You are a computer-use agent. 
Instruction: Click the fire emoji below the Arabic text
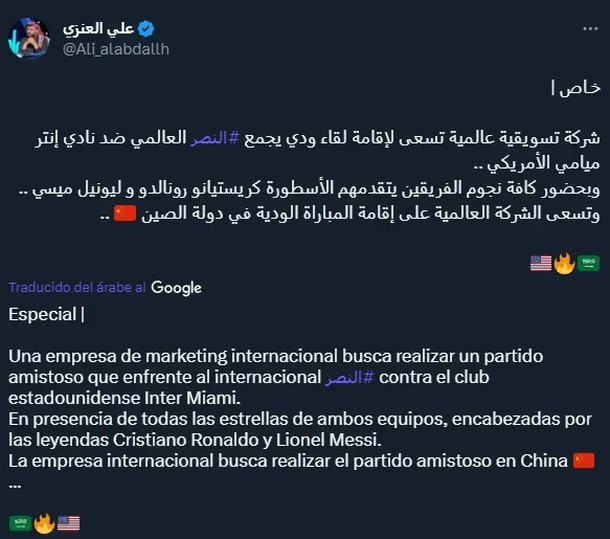click(x=566, y=264)
